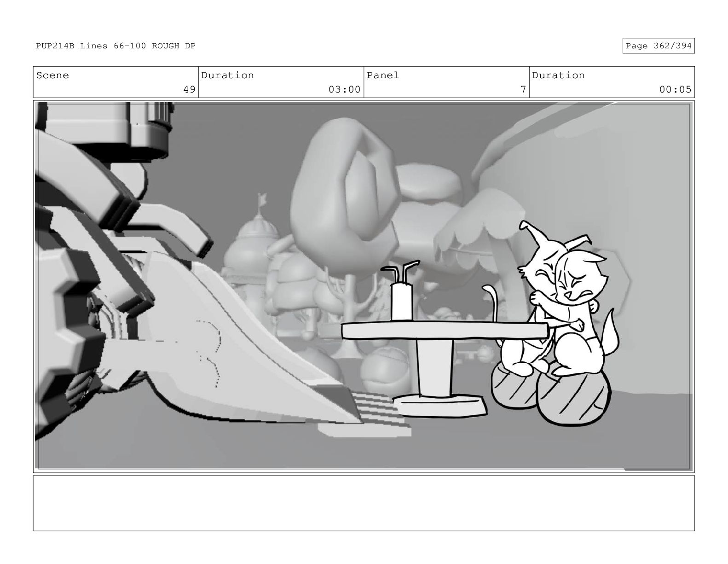Click the storyboard panel image
The width and height of the screenshot is (728, 564).
coord(364,287)
